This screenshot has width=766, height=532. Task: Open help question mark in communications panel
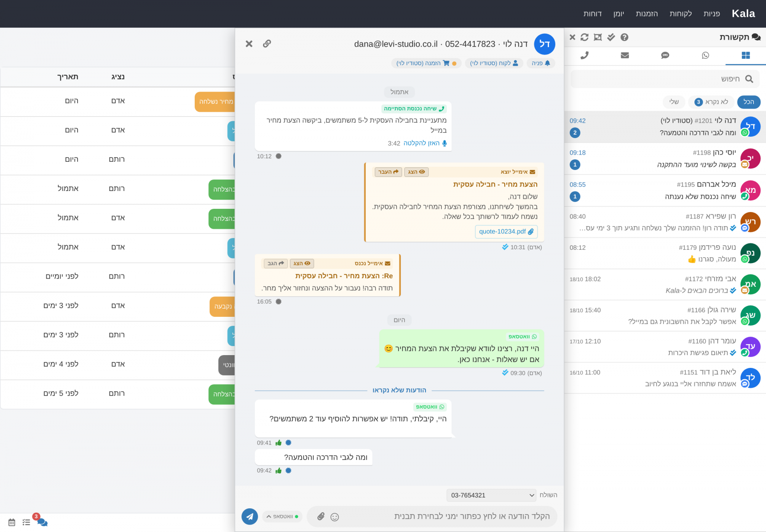[x=625, y=37]
